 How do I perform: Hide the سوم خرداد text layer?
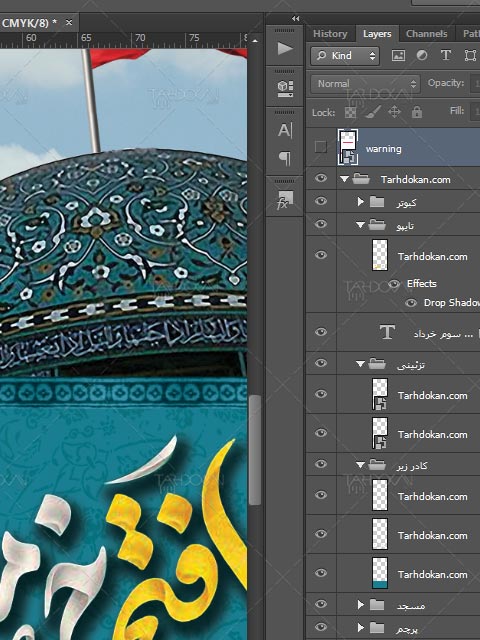(x=321, y=332)
